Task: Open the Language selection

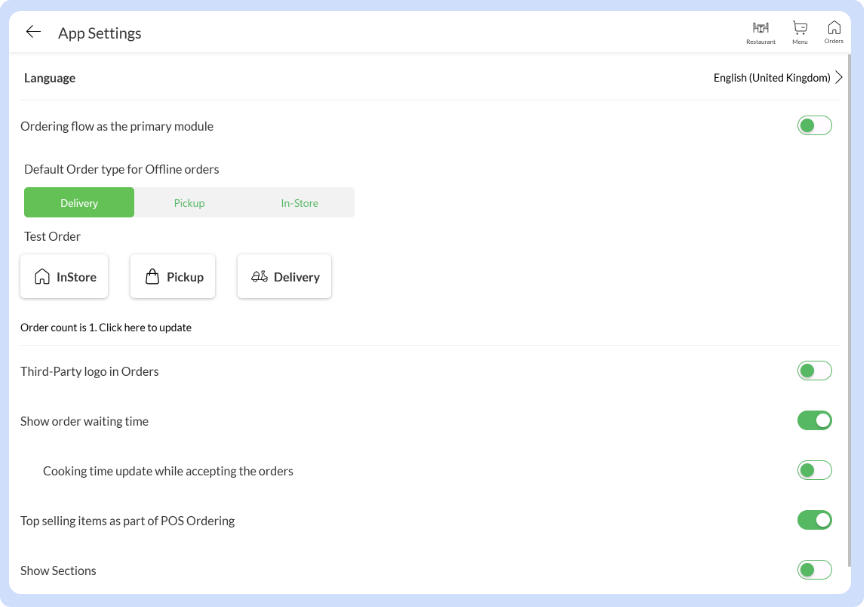Action: click(x=50, y=77)
